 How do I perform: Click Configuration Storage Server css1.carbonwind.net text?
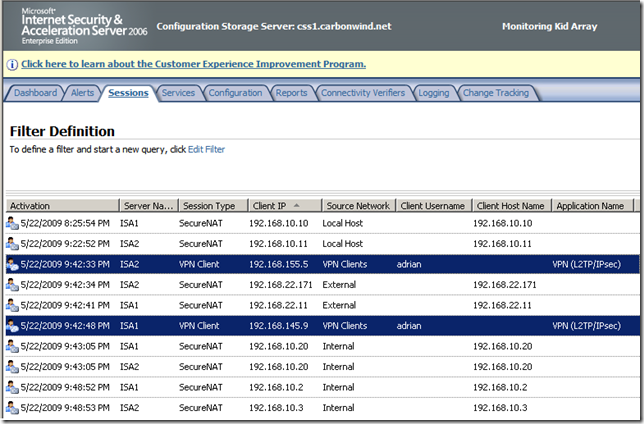coord(274,26)
